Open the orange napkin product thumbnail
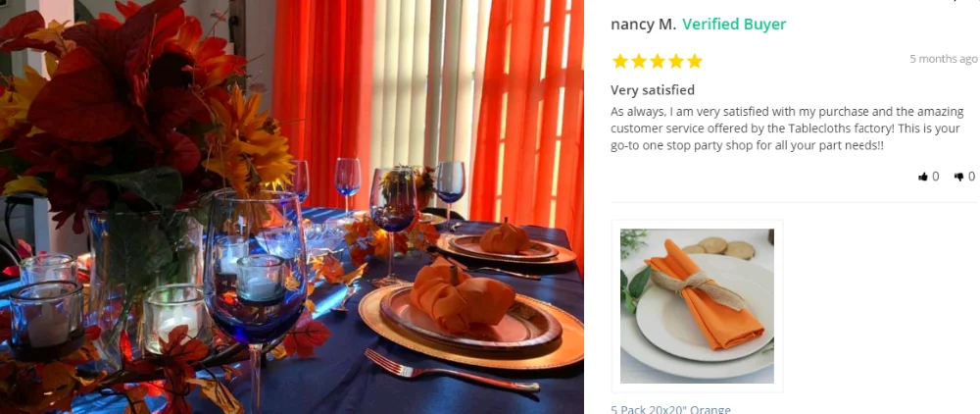This screenshot has width=980, height=414. coord(697,306)
